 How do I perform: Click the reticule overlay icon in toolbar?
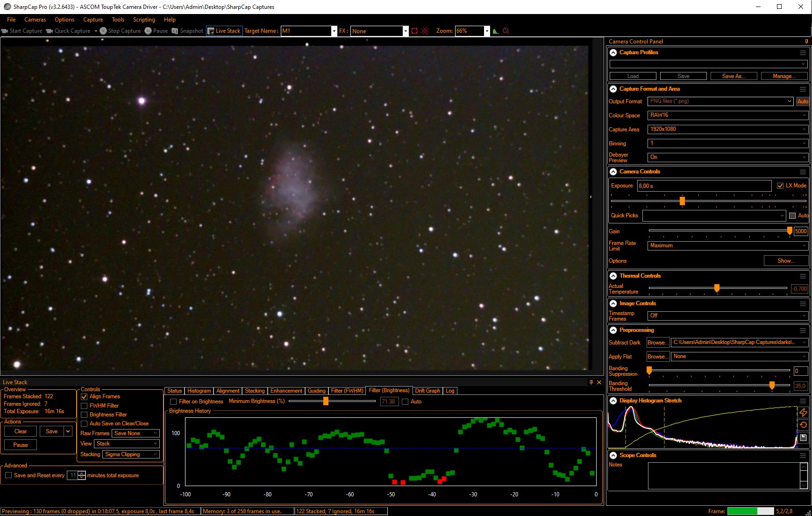tap(425, 31)
